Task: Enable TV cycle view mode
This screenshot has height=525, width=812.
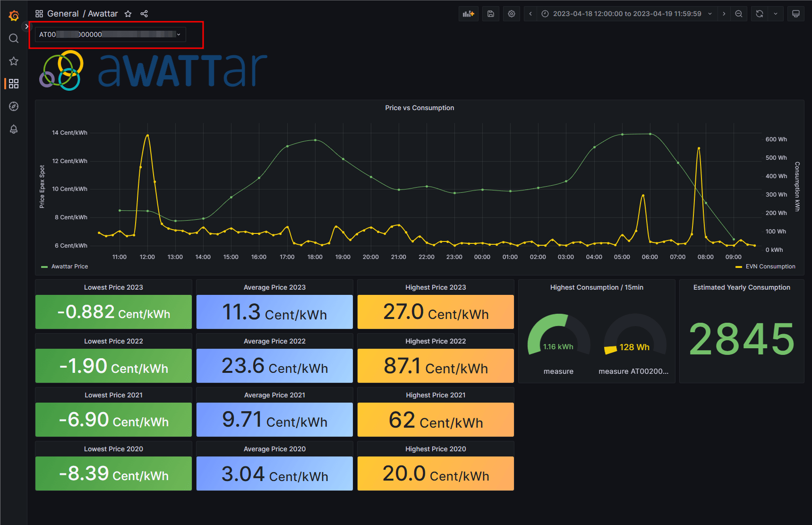Action: tap(796, 14)
